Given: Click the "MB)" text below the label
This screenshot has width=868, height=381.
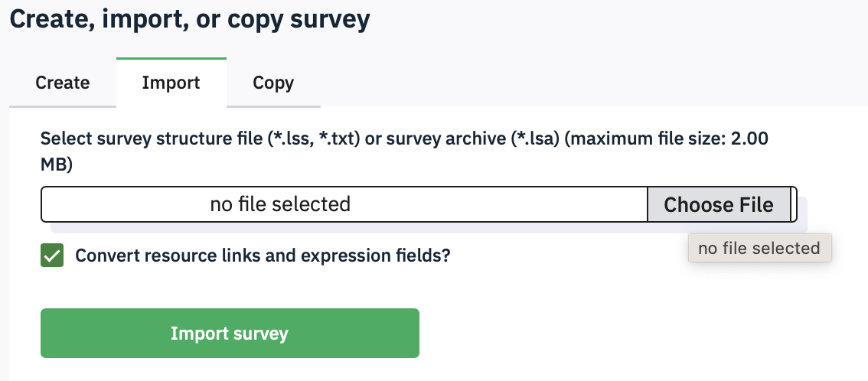Looking at the screenshot, I should [57, 164].
